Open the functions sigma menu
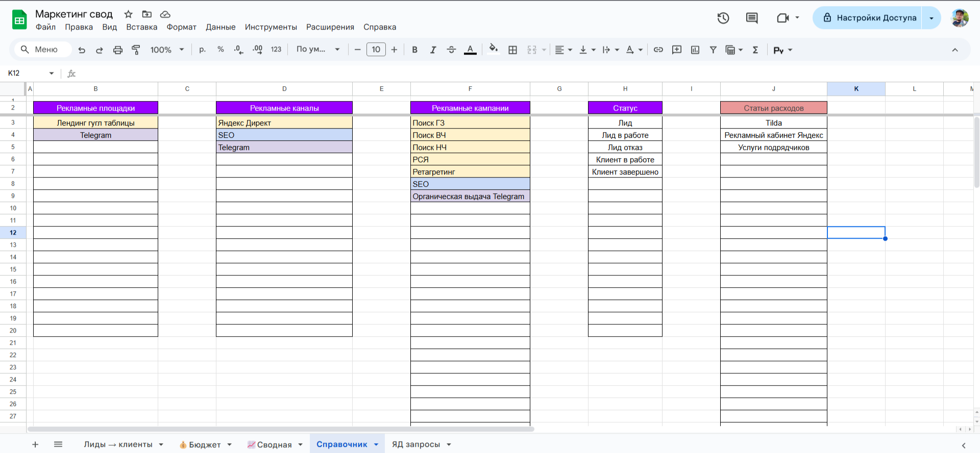Image resolution: width=980 pixels, height=453 pixels. (x=755, y=50)
